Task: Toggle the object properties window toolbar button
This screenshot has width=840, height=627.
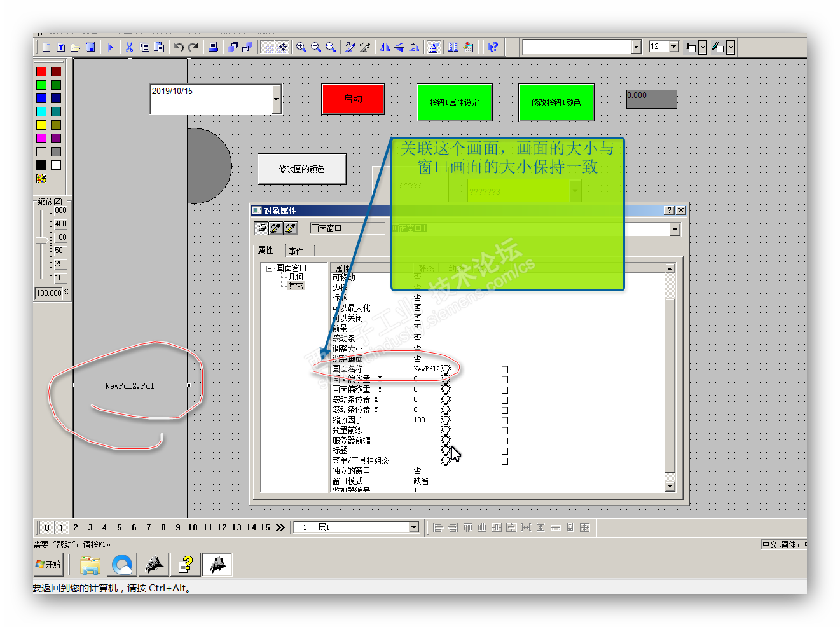Action: [x=434, y=47]
